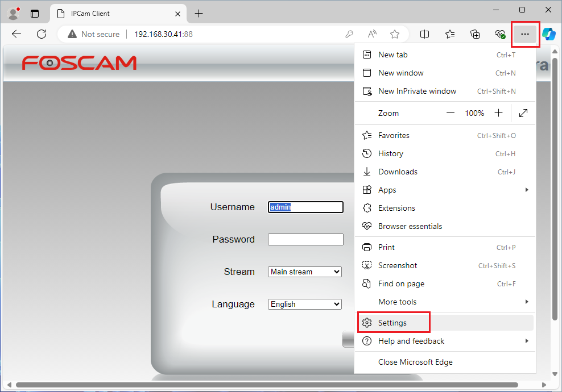The height and width of the screenshot is (392, 562).
Task: Open a new tab with plus button
Action: click(199, 14)
